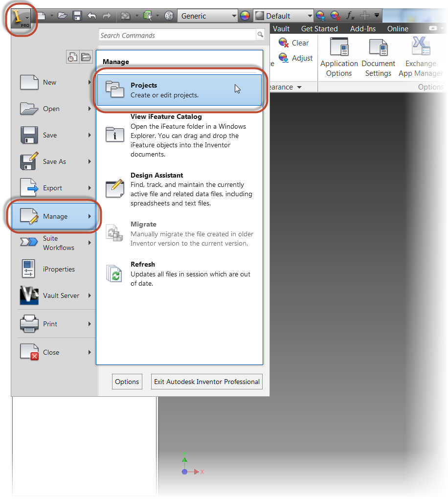This screenshot has height=499, width=448.
Task: Click the Adjust appearance button in ribbon
Action: point(295,58)
